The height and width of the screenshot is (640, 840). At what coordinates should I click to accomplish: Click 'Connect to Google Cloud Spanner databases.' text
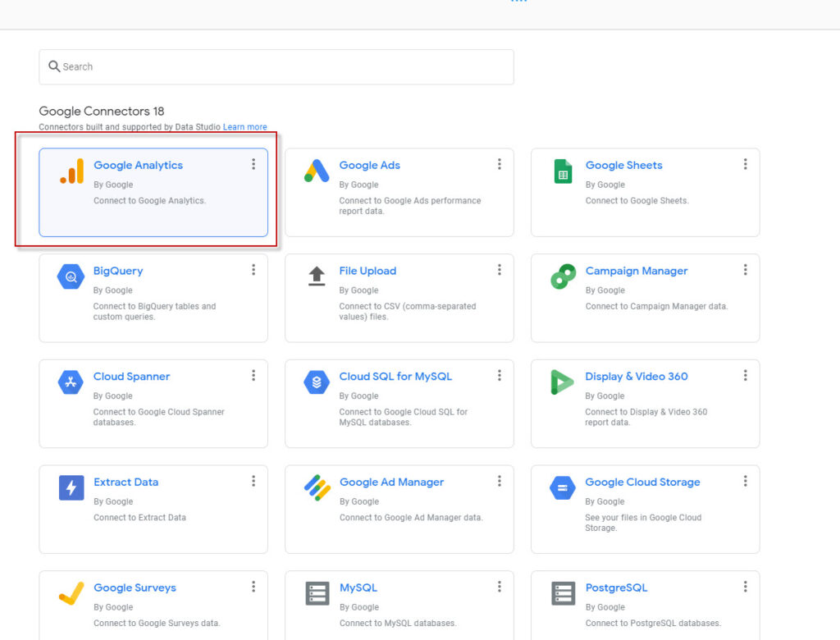coord(158,417)
